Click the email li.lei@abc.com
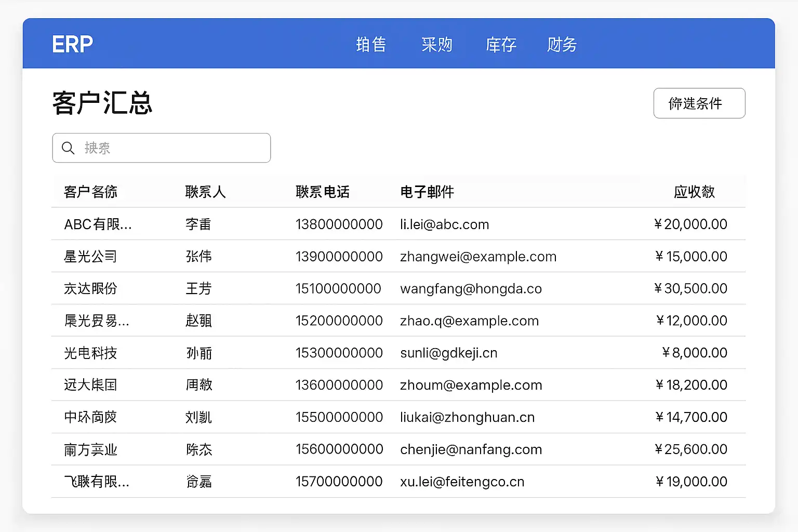The image size is (798, 532). tap(444, 224)
